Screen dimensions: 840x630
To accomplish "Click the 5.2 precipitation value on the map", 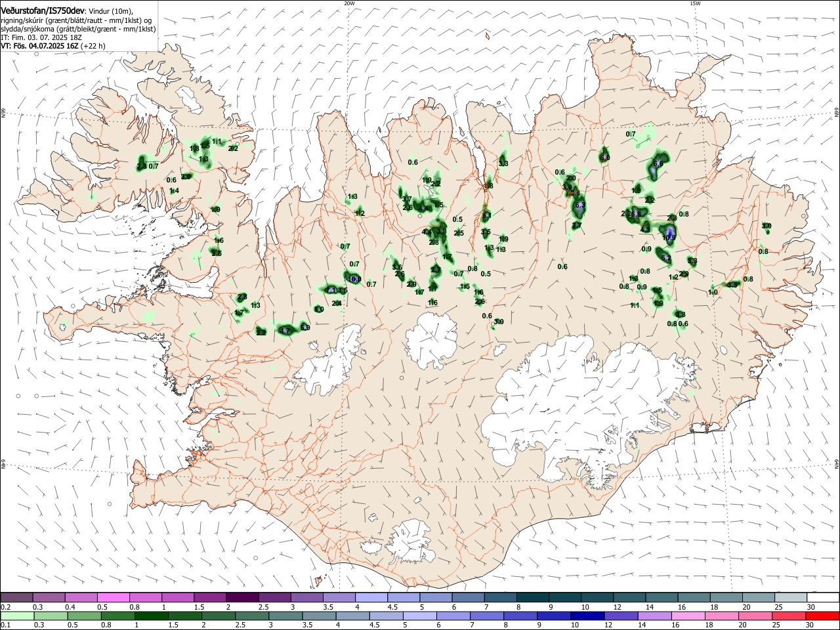I will tap(666, 259).
